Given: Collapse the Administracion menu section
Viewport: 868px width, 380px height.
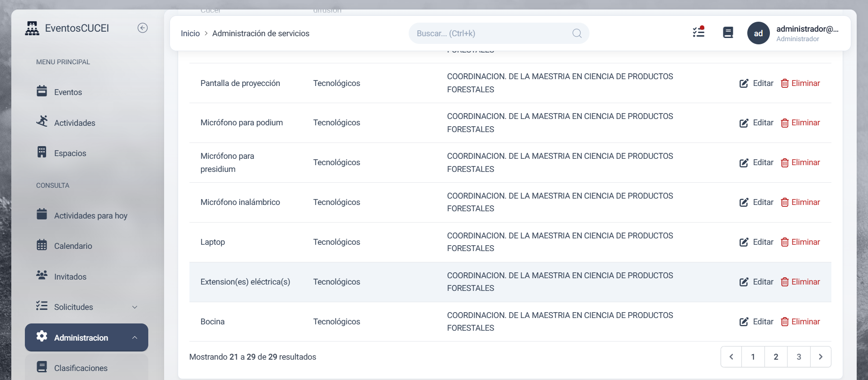Looking at the screenshot, I should coord(134,338).
